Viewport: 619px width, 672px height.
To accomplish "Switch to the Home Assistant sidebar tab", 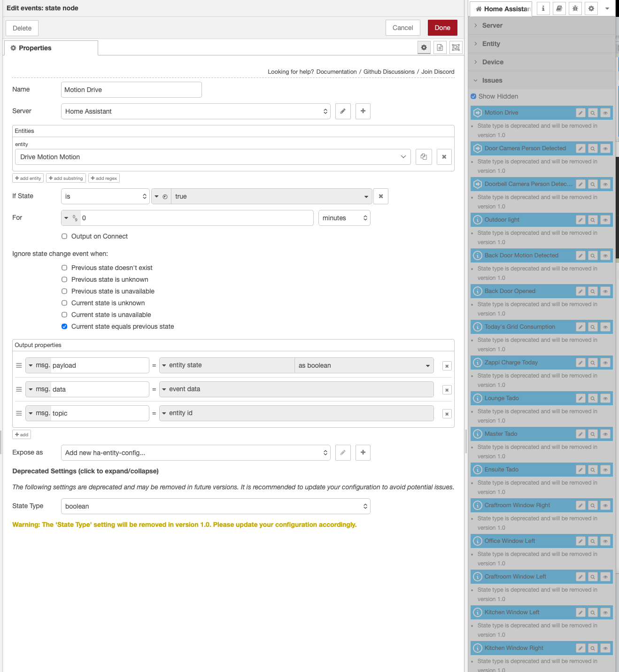I will coord(503,9).
